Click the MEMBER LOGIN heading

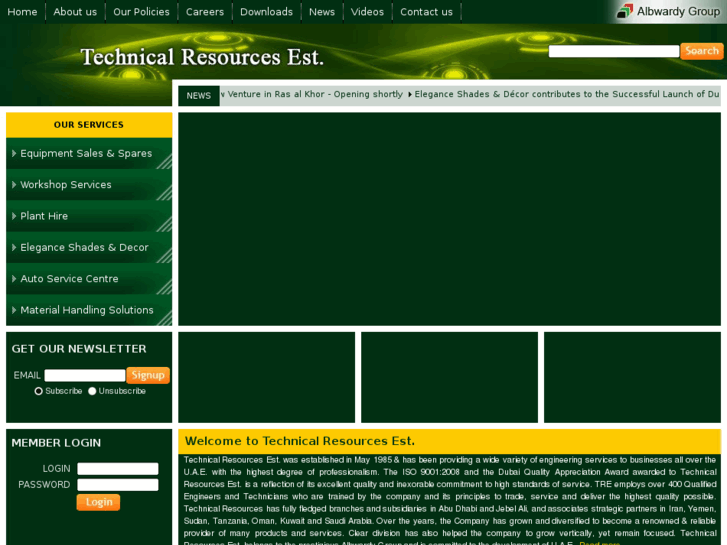56,443
